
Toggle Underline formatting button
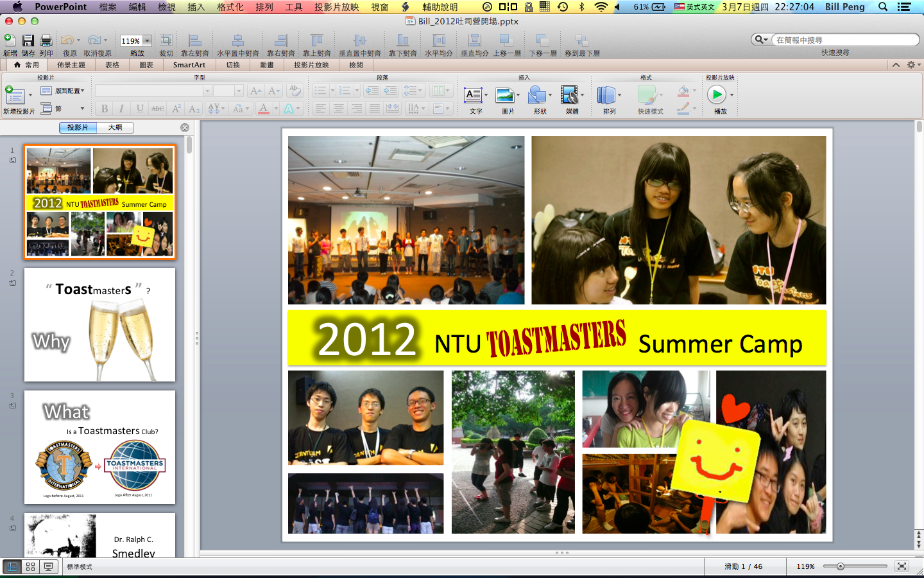pos(140,109)
